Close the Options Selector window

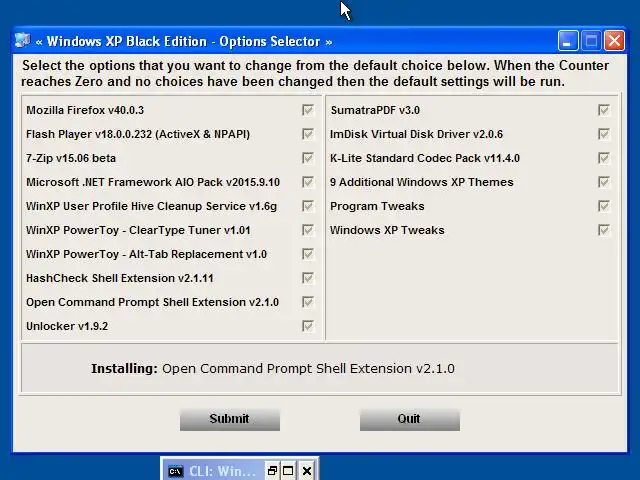(614, 41)
